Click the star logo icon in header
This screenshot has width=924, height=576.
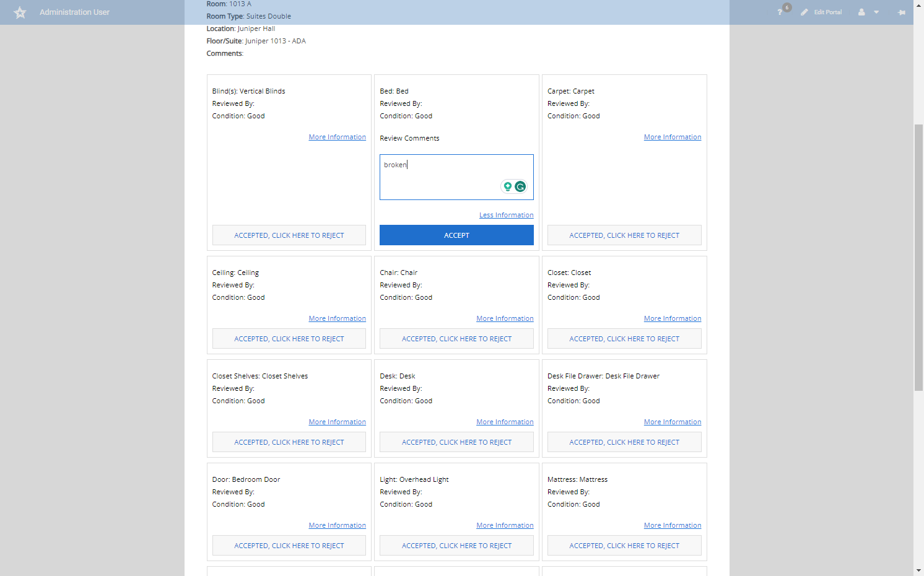click(20, 12)
